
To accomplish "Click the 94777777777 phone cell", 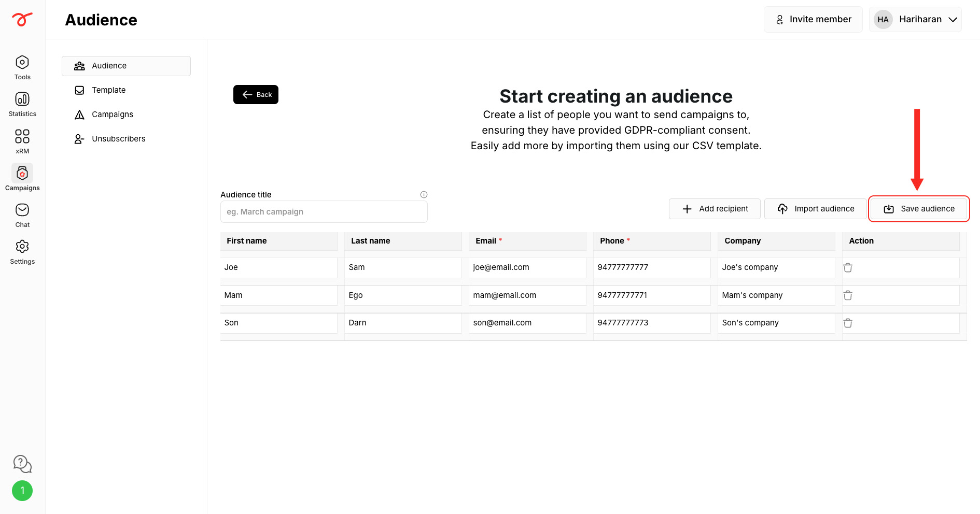I will pyautogui.click(x=652, y=267).
